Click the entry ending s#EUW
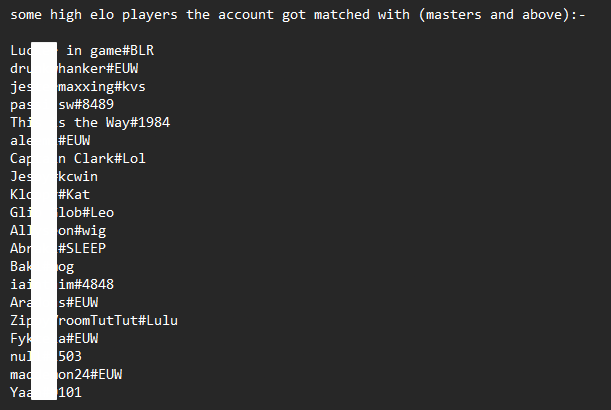The height and width of the screenshot is (410, 611). [x=54, y=302]
